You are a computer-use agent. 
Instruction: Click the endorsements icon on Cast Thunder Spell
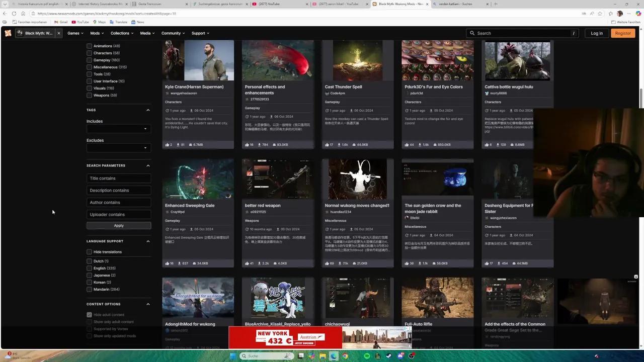coord(327,145)
